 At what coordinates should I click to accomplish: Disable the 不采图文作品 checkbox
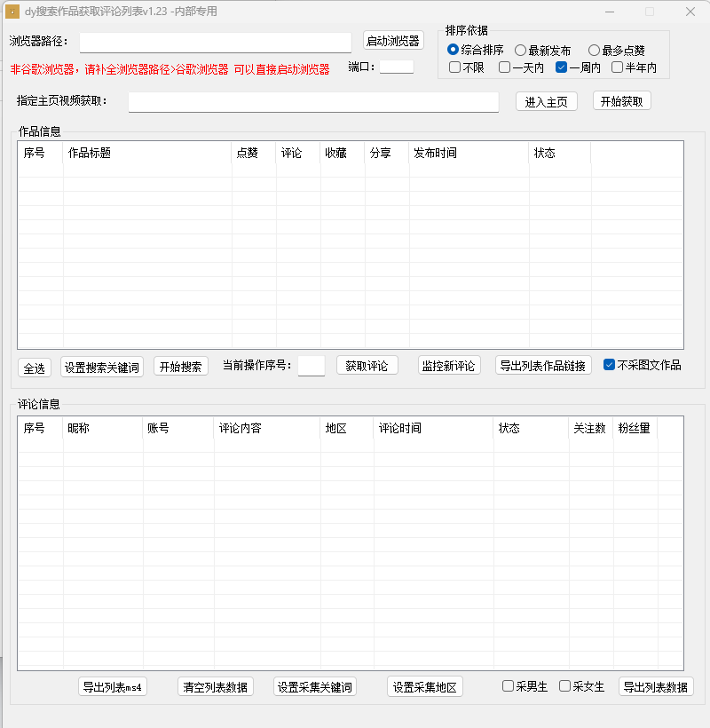pyautogui.click(x=609, y=365)
